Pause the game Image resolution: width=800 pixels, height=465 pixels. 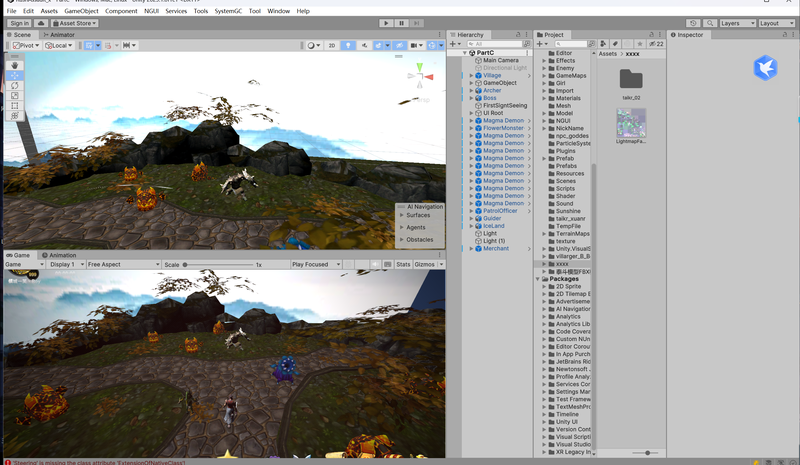402,23
